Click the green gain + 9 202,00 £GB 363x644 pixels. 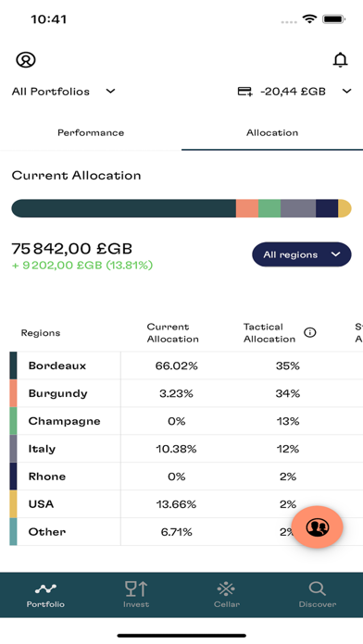click(82, 266)
